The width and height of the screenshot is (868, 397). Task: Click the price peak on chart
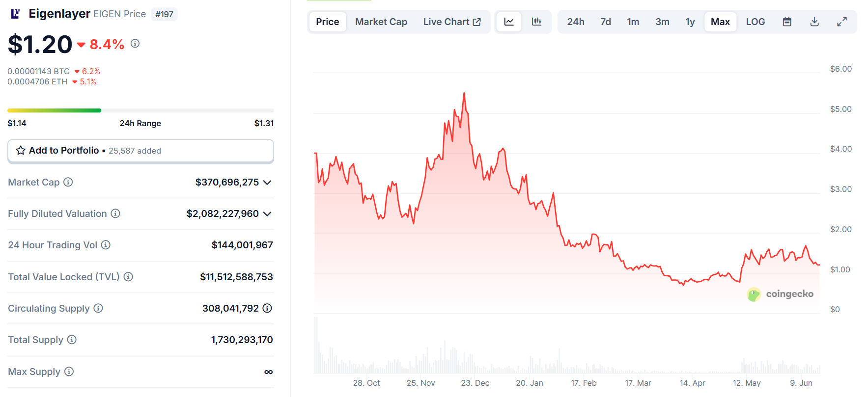coord(464,93)
